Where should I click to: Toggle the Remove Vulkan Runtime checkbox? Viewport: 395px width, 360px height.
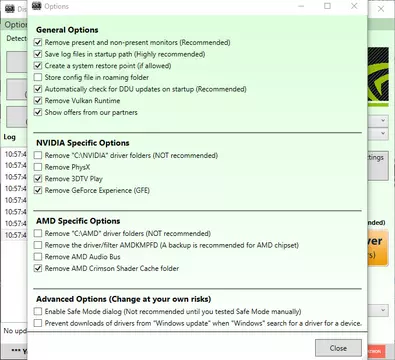(x=38, y=101)
